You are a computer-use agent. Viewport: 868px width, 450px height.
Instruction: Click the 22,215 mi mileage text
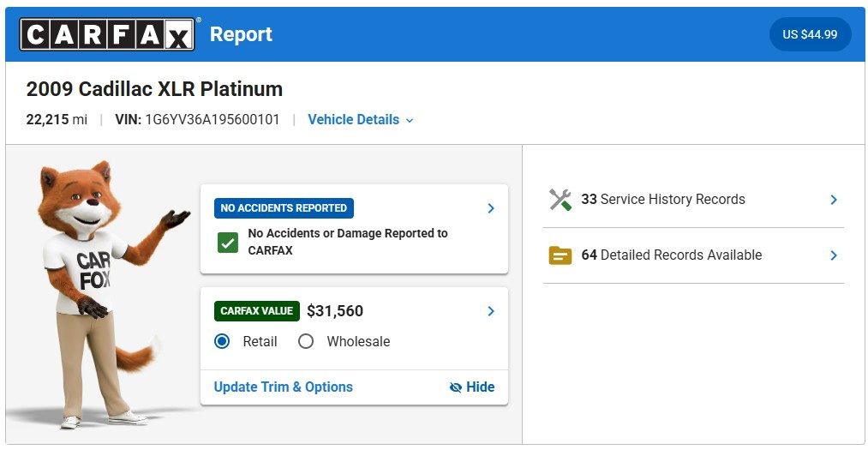(57, 119)
